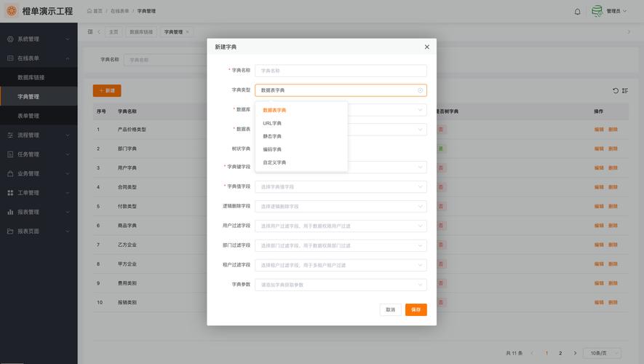Go to the previous page with the left pagination arrow

click(532, 353)
